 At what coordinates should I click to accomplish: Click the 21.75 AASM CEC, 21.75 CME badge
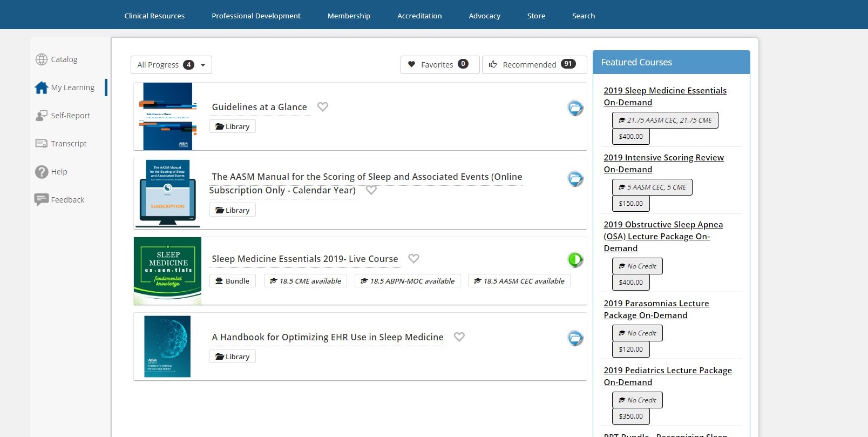665,120
